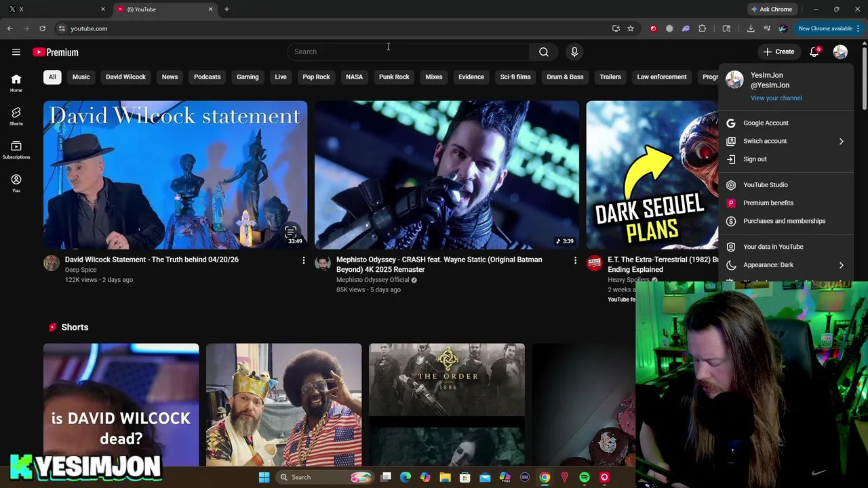The width and height of the screenshot is (868, 488).
Task: Open more options for Mephisto Odyssey video
Action: [575, 260]
